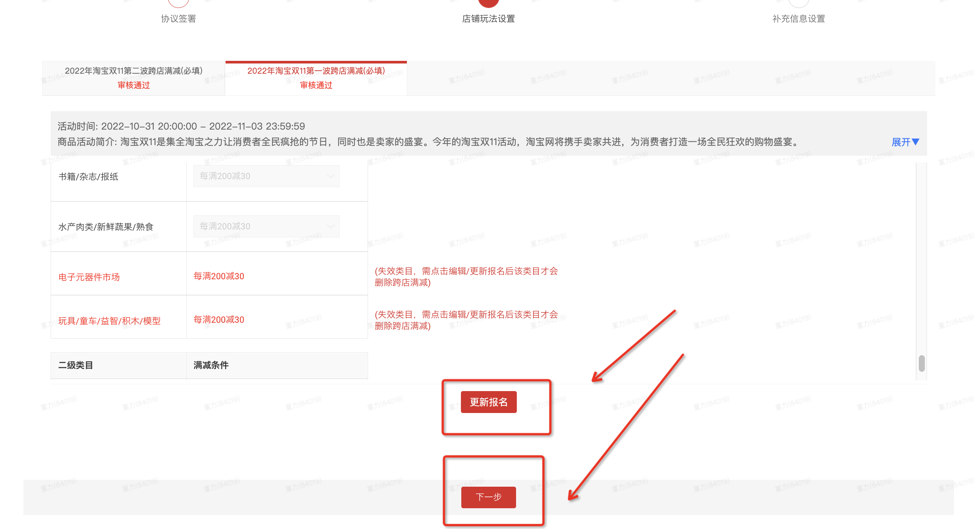Click the 失效类目 notice beside 玩具/童车

[467, 320]
